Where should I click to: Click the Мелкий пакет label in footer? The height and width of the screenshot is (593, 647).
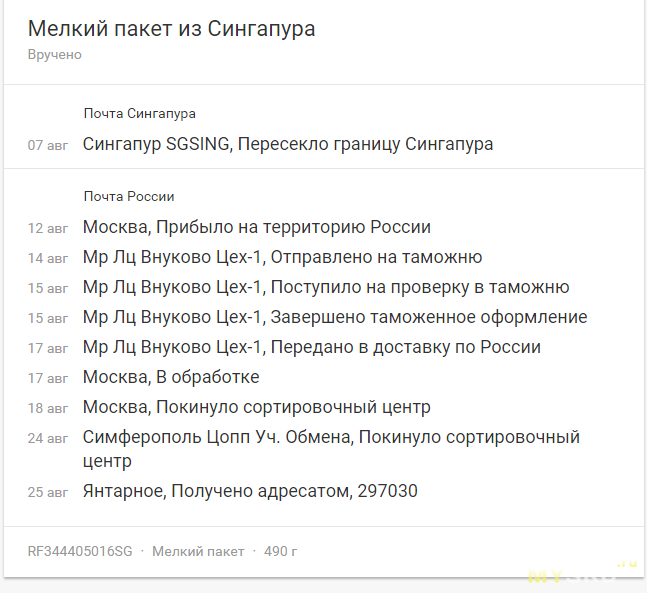(x=198, y=551)
